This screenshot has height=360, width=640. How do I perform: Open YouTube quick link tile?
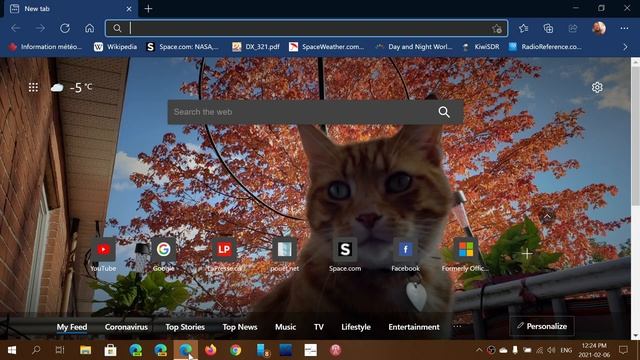coord(103,255)
